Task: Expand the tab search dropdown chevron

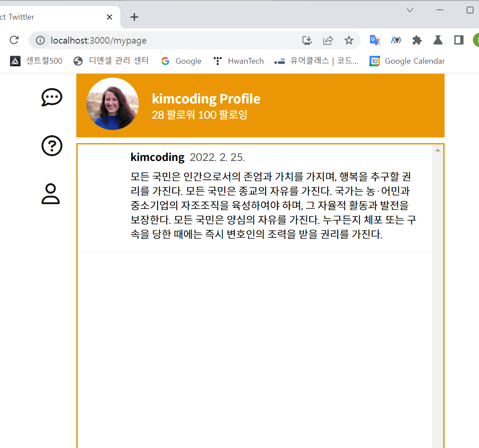Action: pos(410,10)
